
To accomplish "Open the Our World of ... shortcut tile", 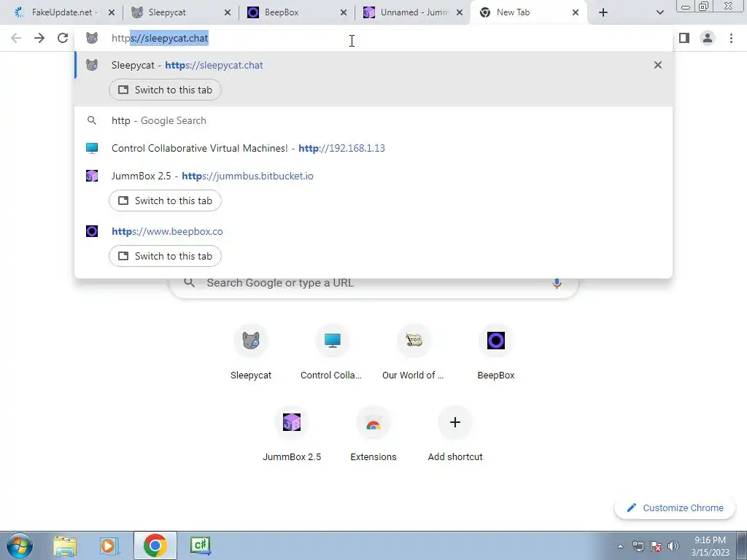I will [414, 352].
